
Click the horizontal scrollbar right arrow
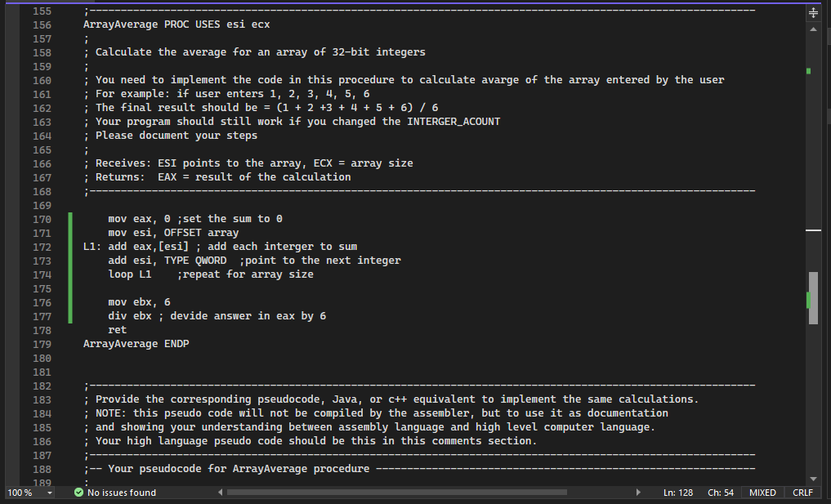[x=638, y=493]
